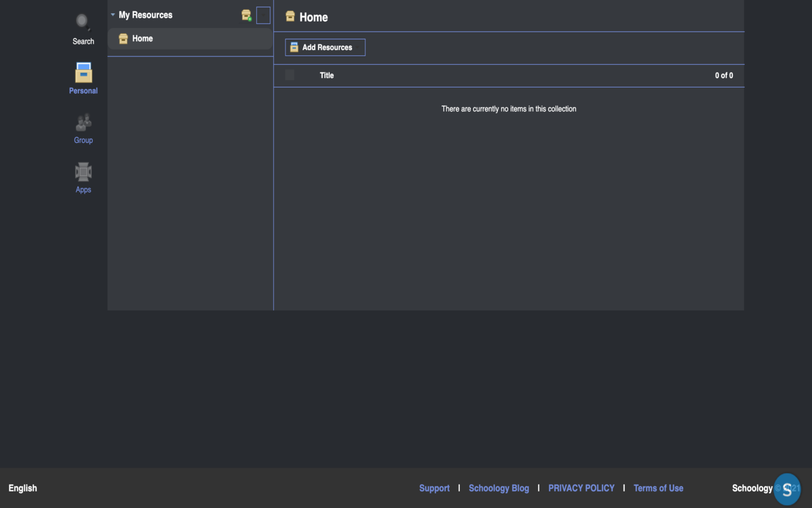Click the Title column header

[327, 76]
